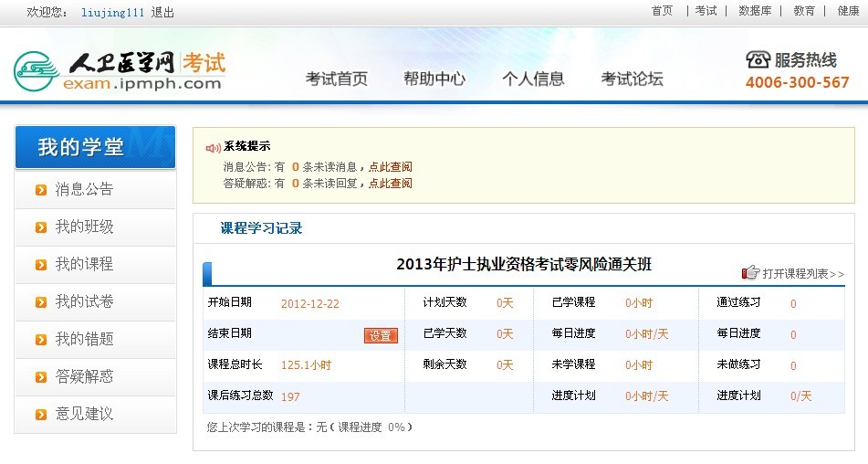Click the arrow icon beside 我的试卷
The image size is (868, 464).
coord(41,302)
